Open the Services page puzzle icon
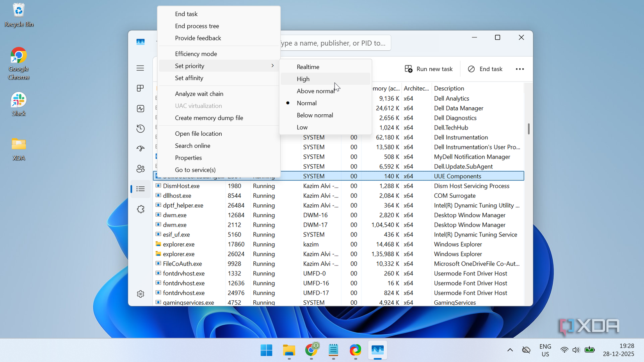Viewport: 644px width, 362px height. 140,209
